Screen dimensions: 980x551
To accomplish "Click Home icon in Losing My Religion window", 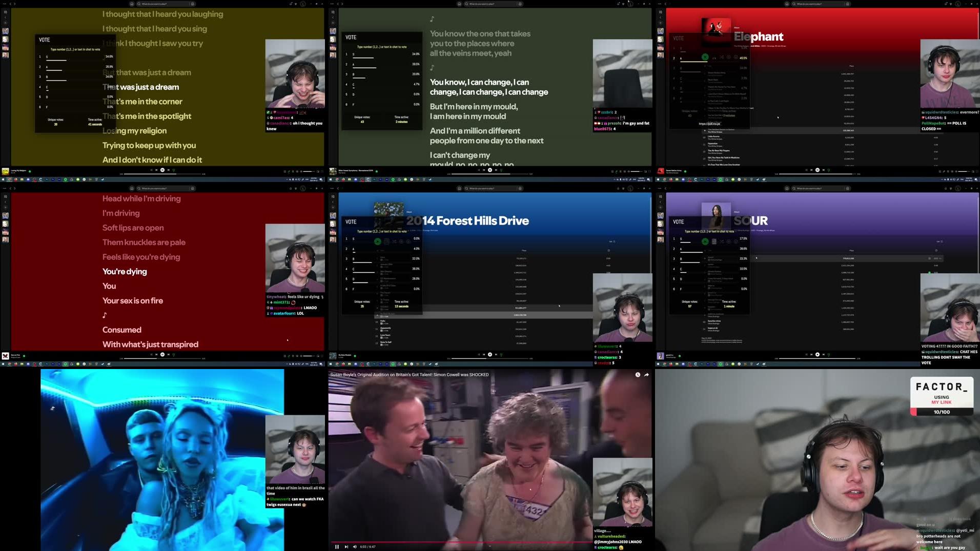I will click(132, 4).
